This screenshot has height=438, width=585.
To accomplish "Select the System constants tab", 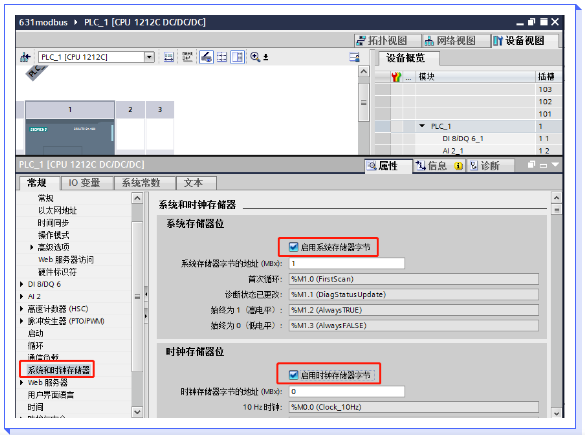I will [x=141, y=183].
